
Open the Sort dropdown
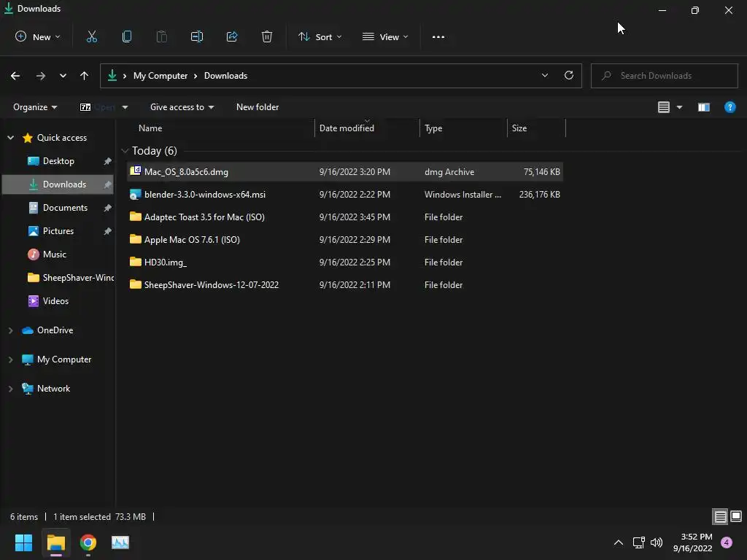(320, 36)
